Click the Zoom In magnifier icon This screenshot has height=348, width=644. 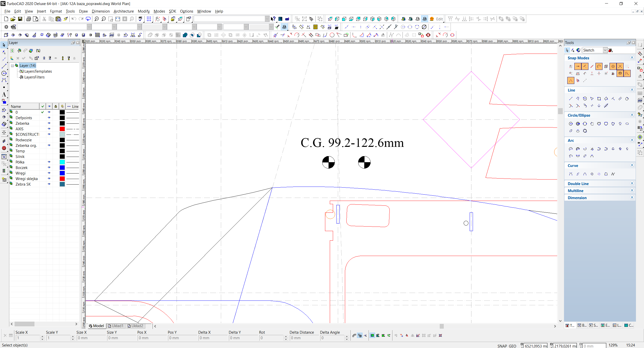(x=97, y=19)
